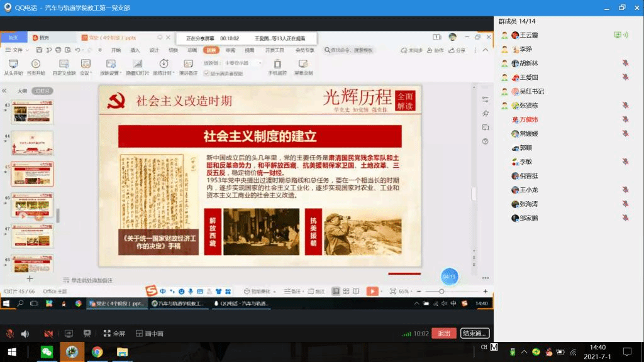Viewport: 644px width, 362px height.
Task: Open 开始 ribbon tab
Action: click(116, 50)
